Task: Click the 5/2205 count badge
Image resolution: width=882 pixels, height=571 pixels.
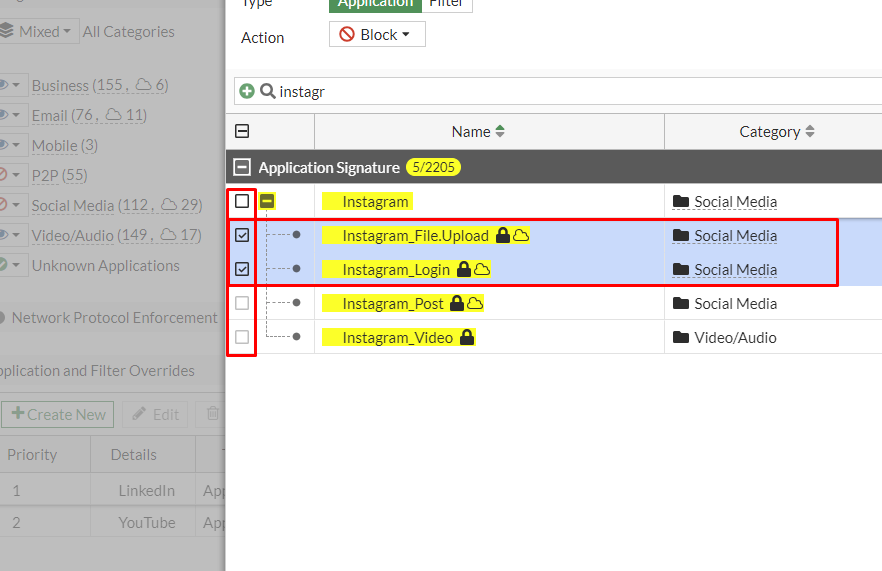Action: (433, 167)
